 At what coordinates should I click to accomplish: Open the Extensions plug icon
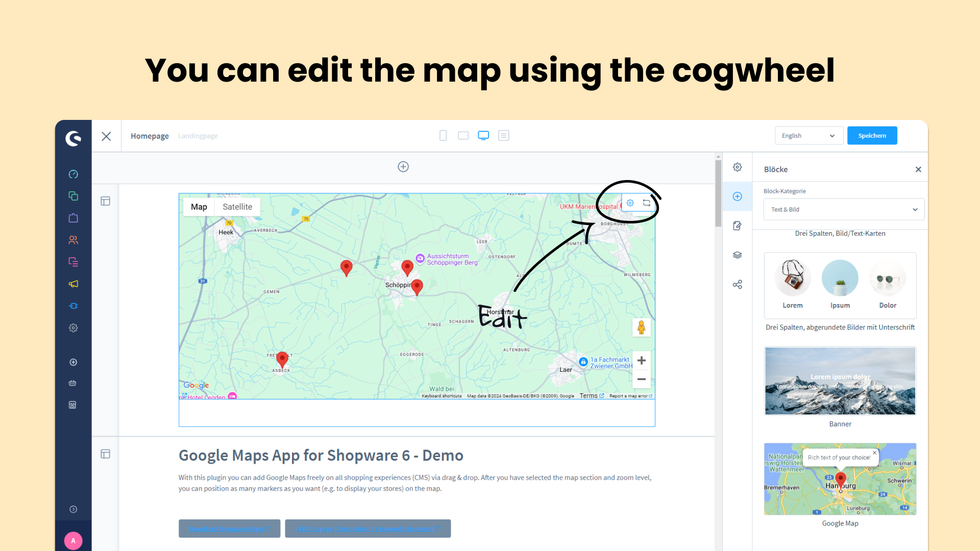click(73, 306)
